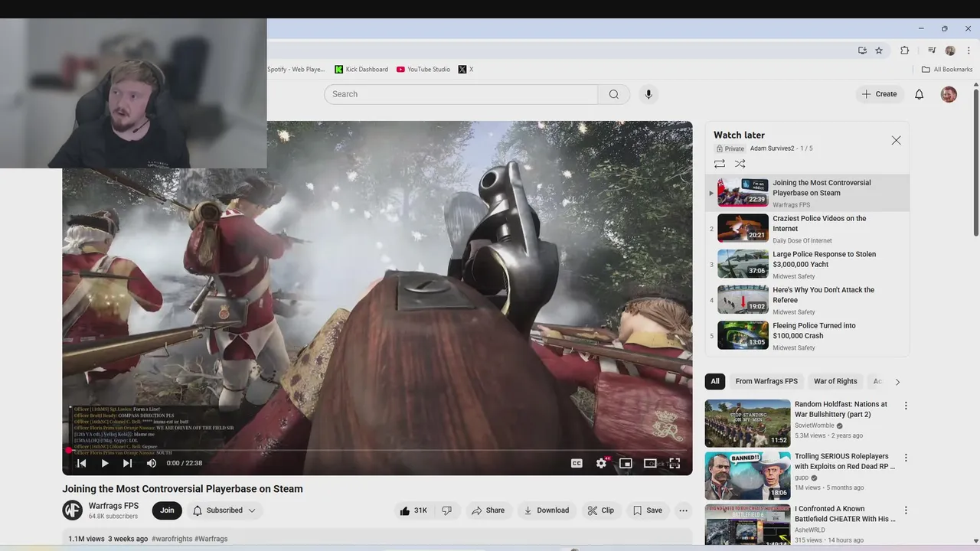The image size is (980, 551).
Task: Open Here's Why You Don't Attack the Referee
Action: coord(807,300)
